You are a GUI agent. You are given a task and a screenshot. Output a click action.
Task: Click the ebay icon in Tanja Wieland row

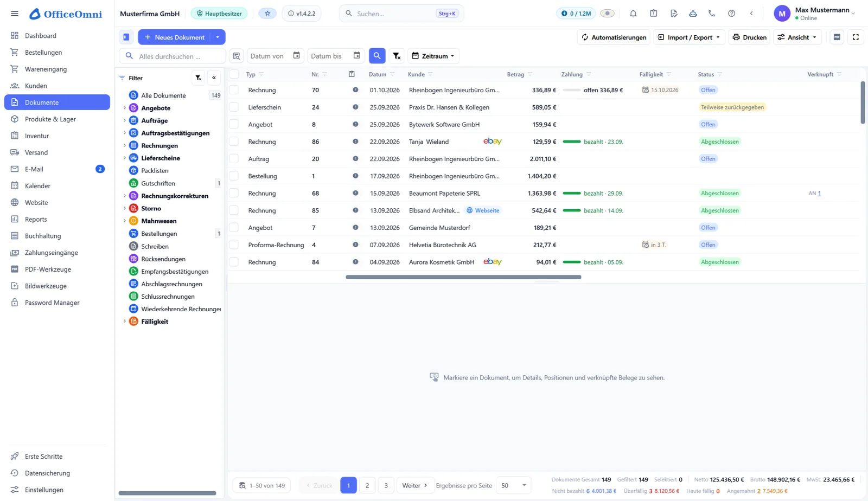(492, 142)
